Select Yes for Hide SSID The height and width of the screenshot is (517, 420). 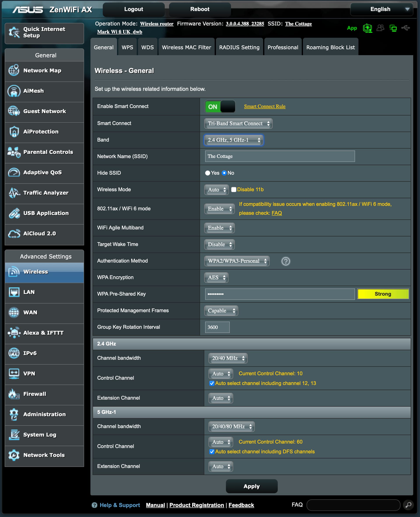[207, 173]
